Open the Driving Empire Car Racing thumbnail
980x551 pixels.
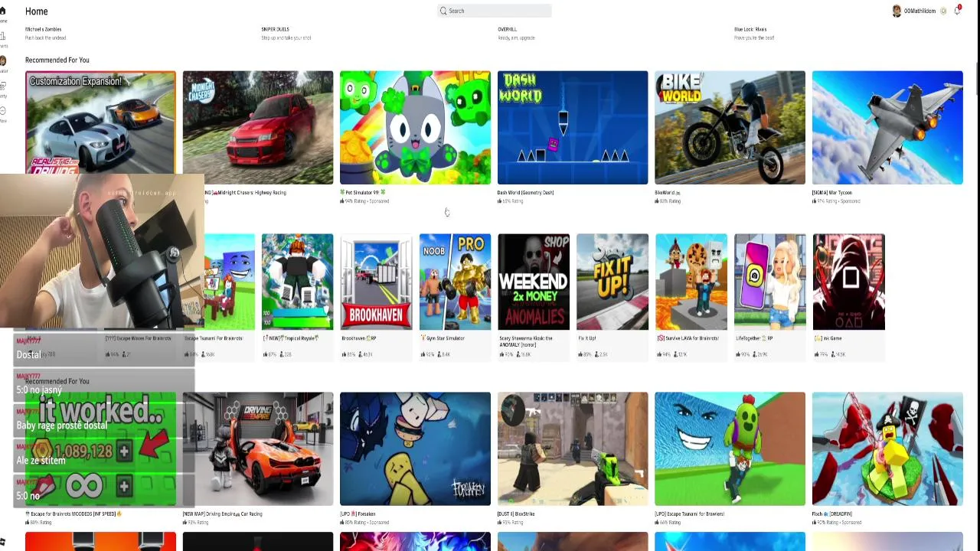pos(258,449)
